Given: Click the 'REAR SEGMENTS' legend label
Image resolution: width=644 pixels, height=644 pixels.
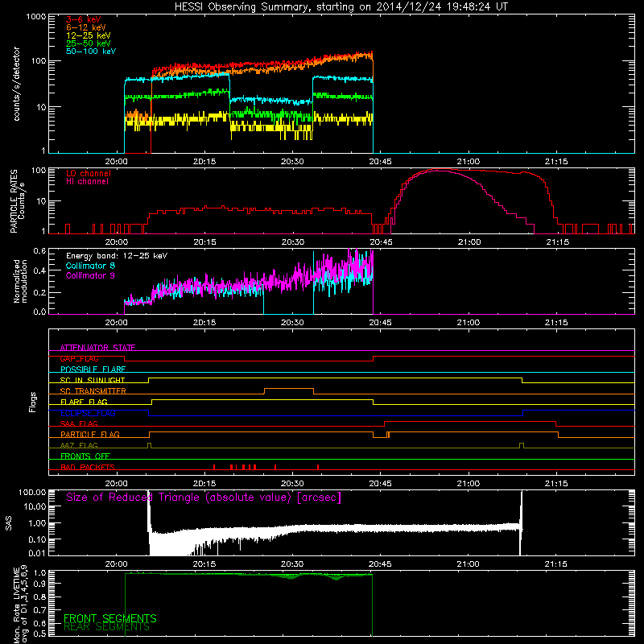Looking at the screenshot, I should [106, 627].
